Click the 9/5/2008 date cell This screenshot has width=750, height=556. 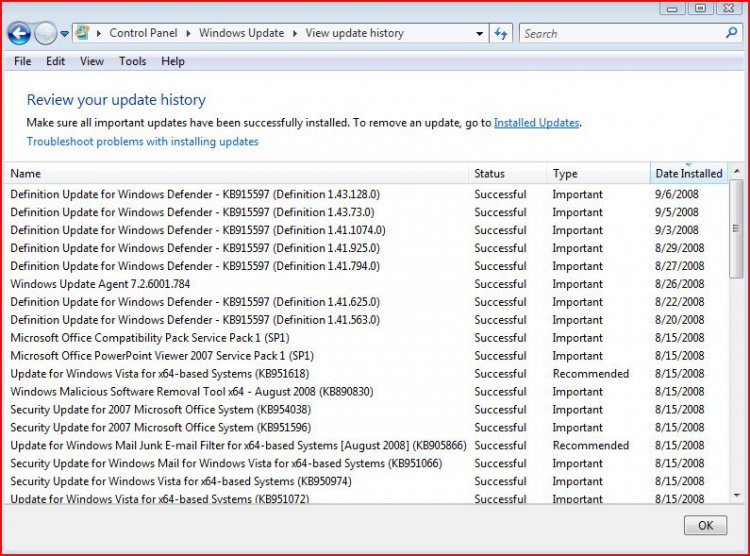pos(677,212)
